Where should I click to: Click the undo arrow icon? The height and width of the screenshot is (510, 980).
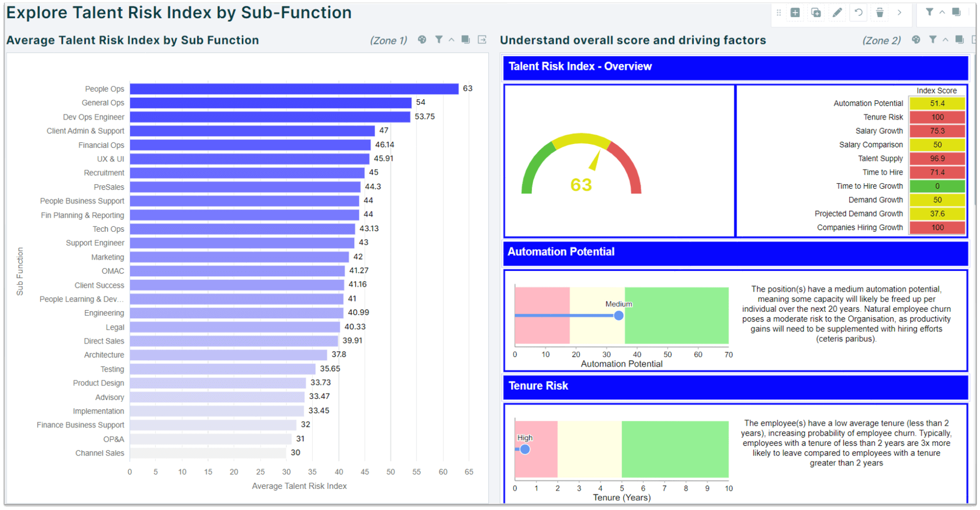click(858, 13)
